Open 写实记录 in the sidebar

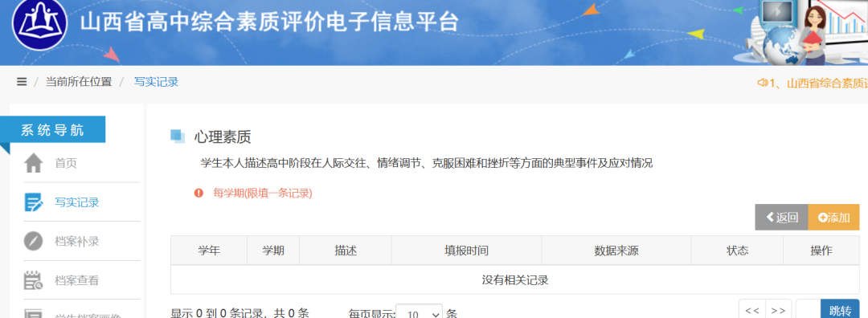(x=77, y=202)
